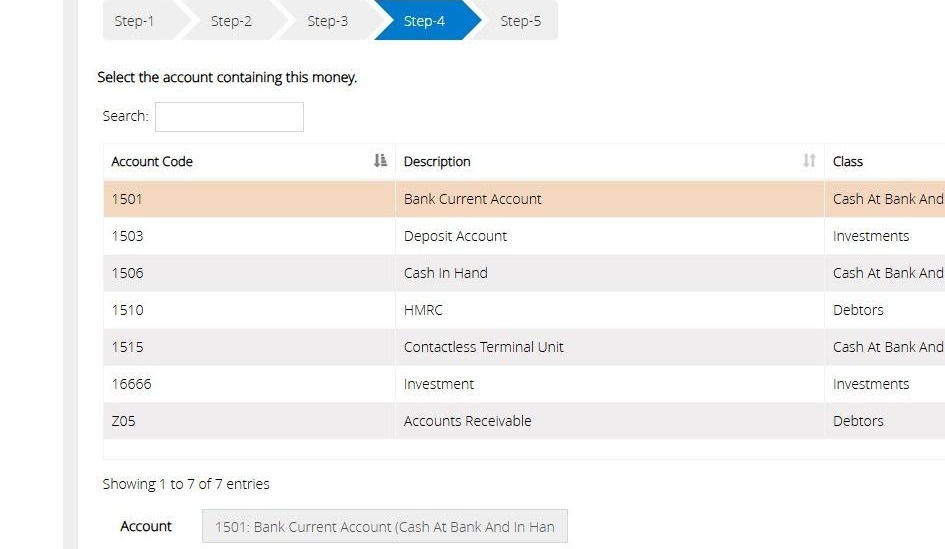Pick the Cash In Hand account row
This screenshot has width=945, height=549.
point(524,273)
